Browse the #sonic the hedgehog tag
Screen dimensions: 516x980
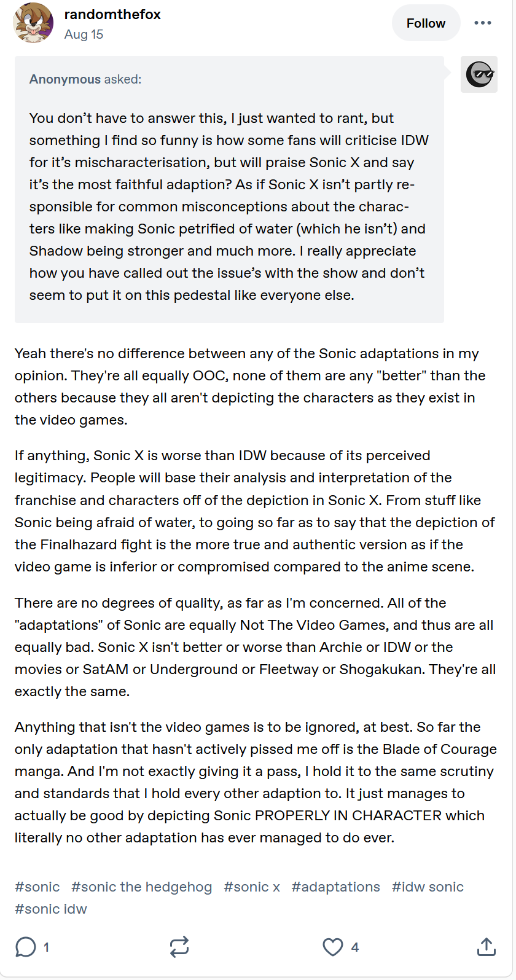142,887
